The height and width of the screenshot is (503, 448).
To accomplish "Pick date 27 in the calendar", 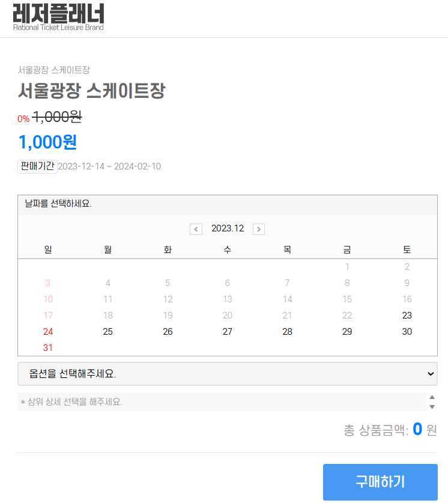I will [227, 331].
